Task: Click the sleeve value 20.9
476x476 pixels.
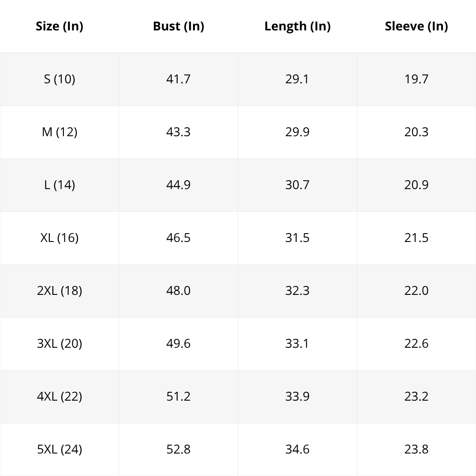Action: (x=416, y=185)
